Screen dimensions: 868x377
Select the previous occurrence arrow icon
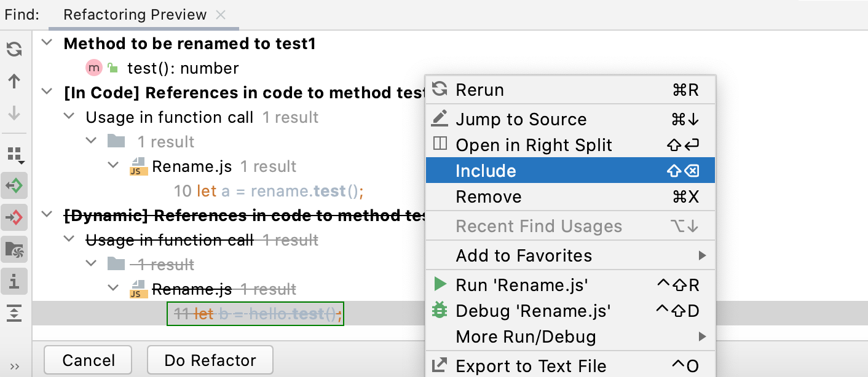click(x=14, y=80)
